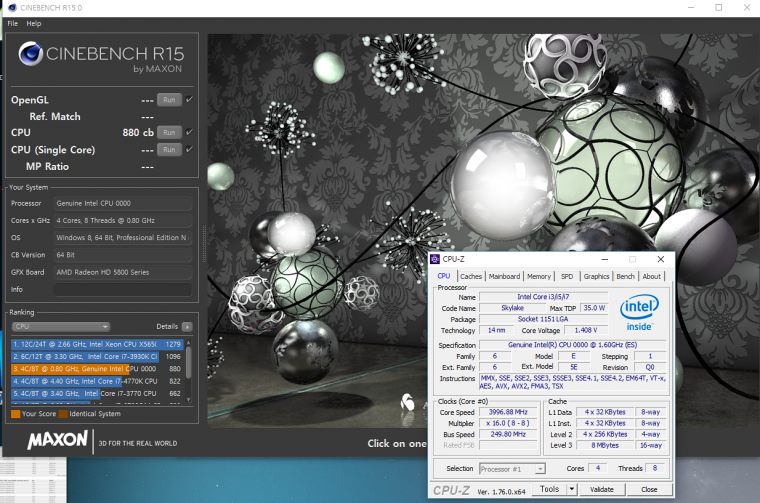Click the Cinebench title bar icon

click(x=13, y=7)
